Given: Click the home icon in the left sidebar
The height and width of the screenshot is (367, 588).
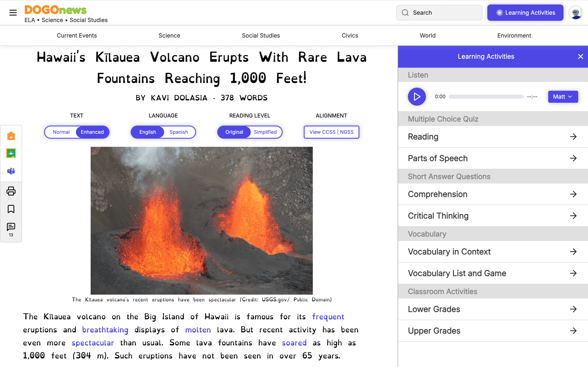Looking at the screenshot, I should [11, 135].
